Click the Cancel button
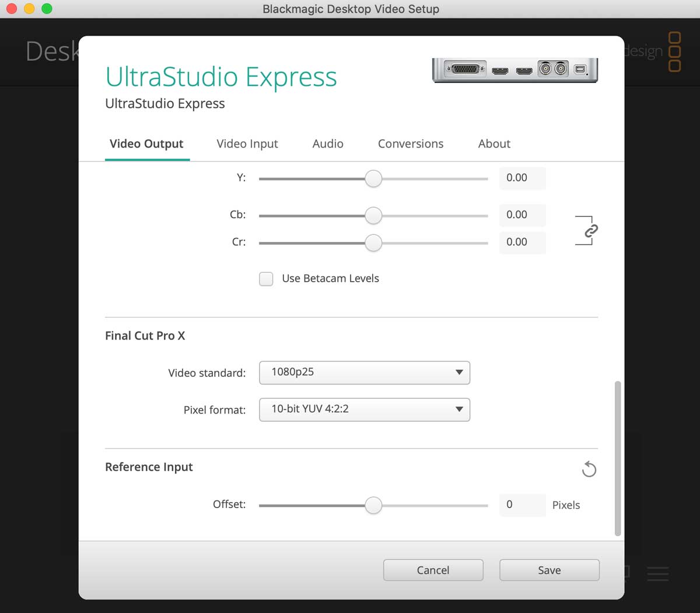This screenshot has height=613, width=700. point(433,570)
